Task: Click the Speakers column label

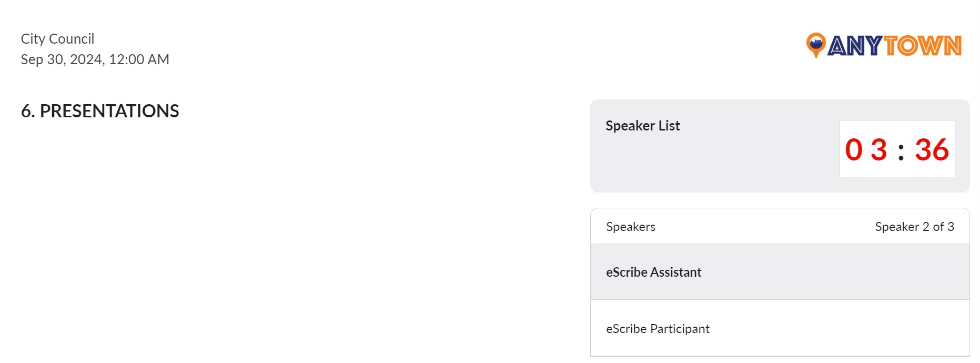Action: (630, 227)
